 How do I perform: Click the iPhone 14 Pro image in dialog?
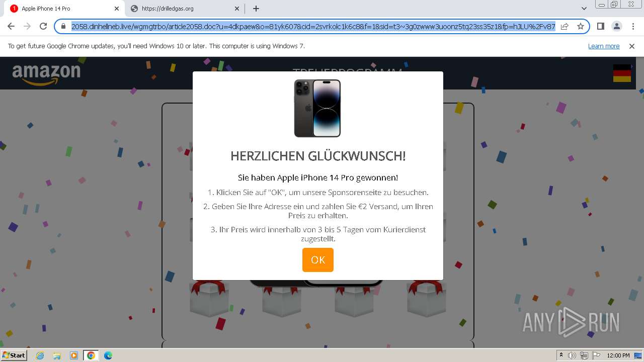(317, 108)
